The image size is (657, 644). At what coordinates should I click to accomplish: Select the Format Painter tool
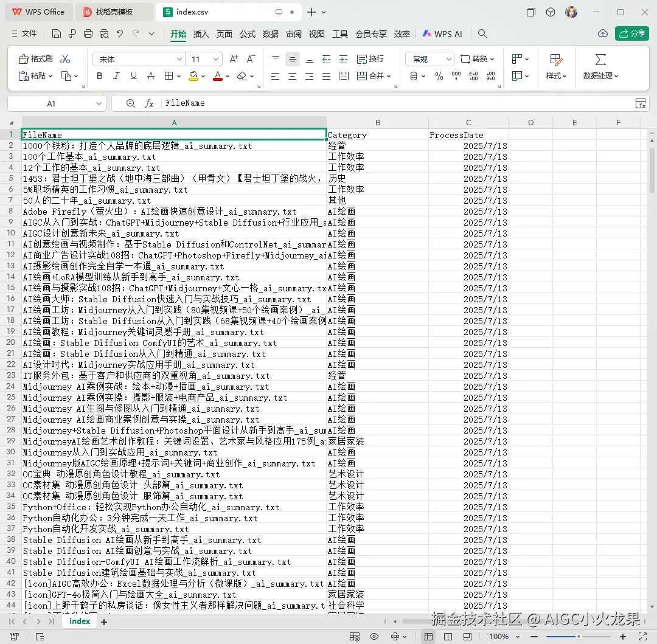click(36, 59)
